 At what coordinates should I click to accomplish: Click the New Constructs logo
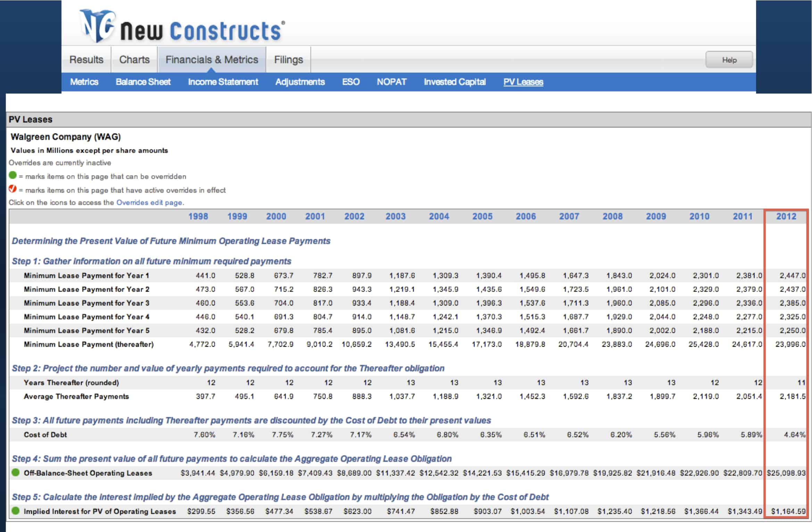pos(182,26)
